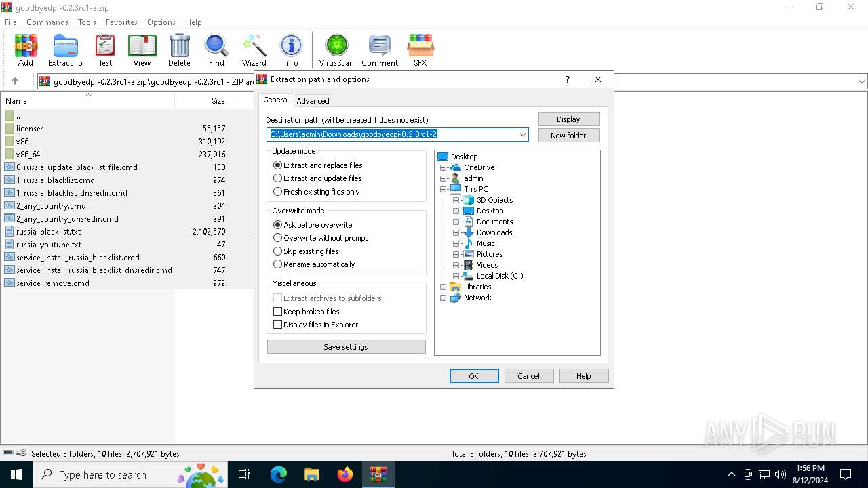
Task: Enable Display files in Explorer checkbox
Action: pos(277,324)
